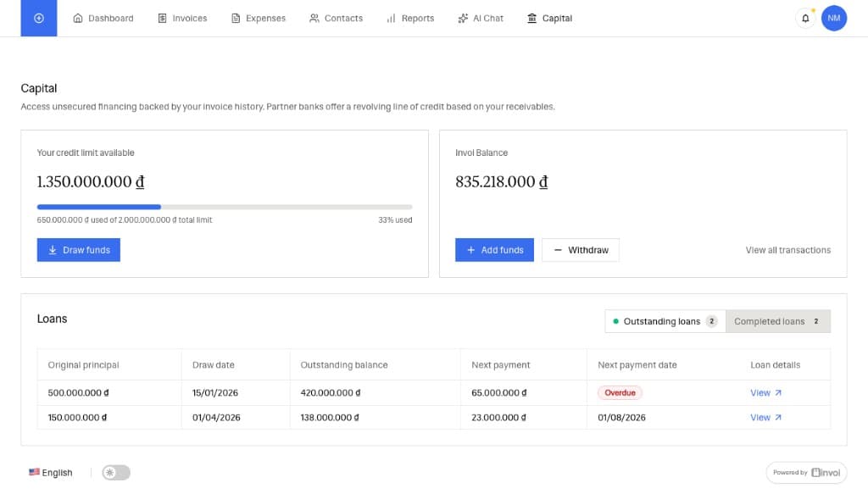Open the Contacts menu item
The height and width of the screenshot is (494, 868).
point(337,19)
